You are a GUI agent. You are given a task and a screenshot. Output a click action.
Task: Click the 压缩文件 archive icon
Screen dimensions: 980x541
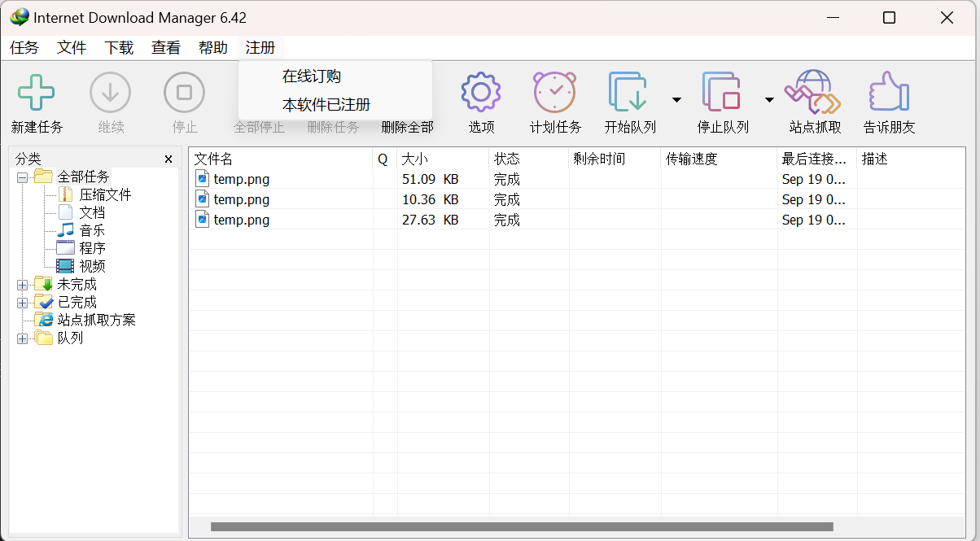(x=65, y=194)
